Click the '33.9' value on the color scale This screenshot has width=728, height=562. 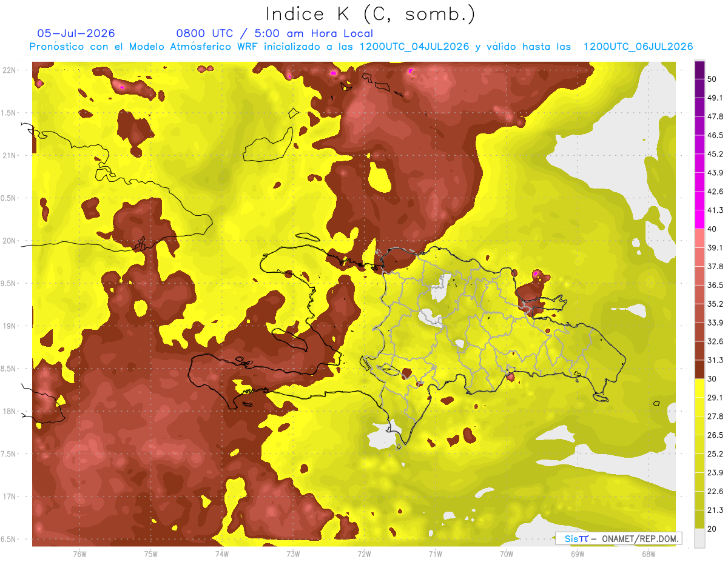pyautogui.click(x=715, y=323)
